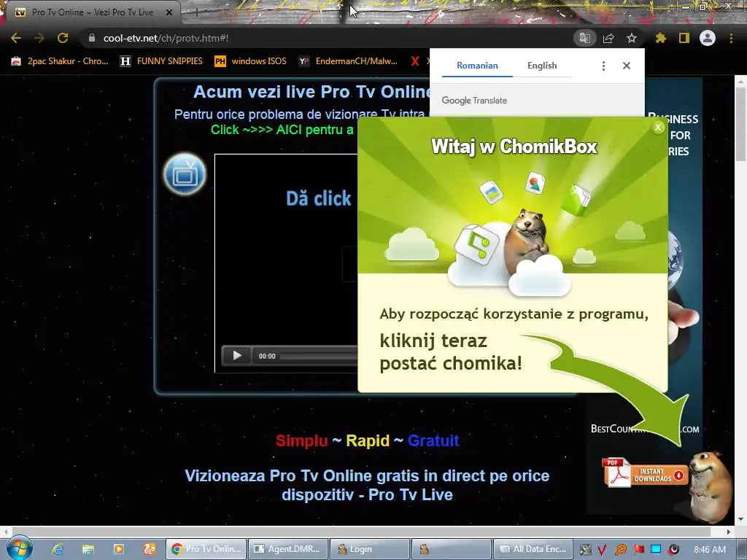
Task: Click the blue monitor network tray icon
Action: 656,550
